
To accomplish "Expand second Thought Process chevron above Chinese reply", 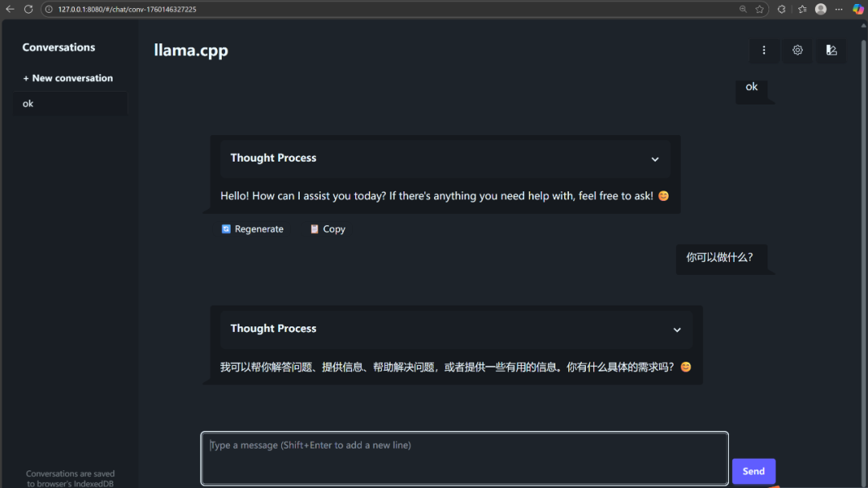I will pos(677,330).
